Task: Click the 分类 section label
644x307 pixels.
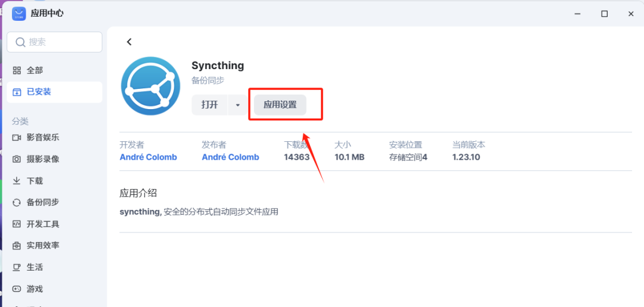Action: (x=20, y=122)
